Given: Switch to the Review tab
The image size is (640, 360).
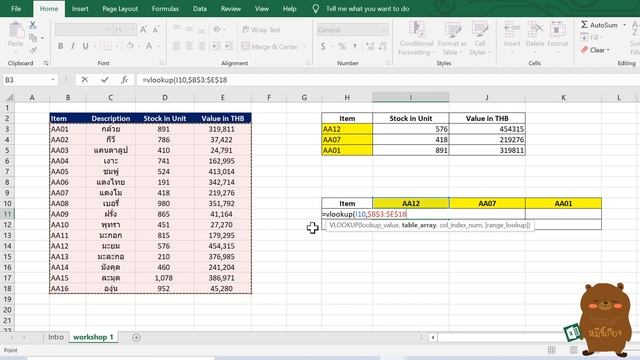Looking at the screenshot, I should point(231,9).
